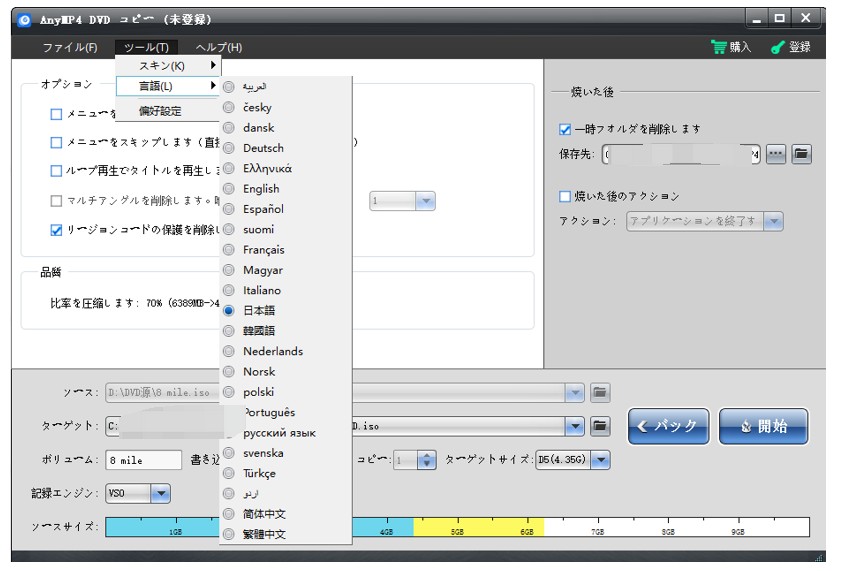Toggle the メニュー checkbox at top of options
The height and width of the screenshot is (571, 841).
coord(56,114)
